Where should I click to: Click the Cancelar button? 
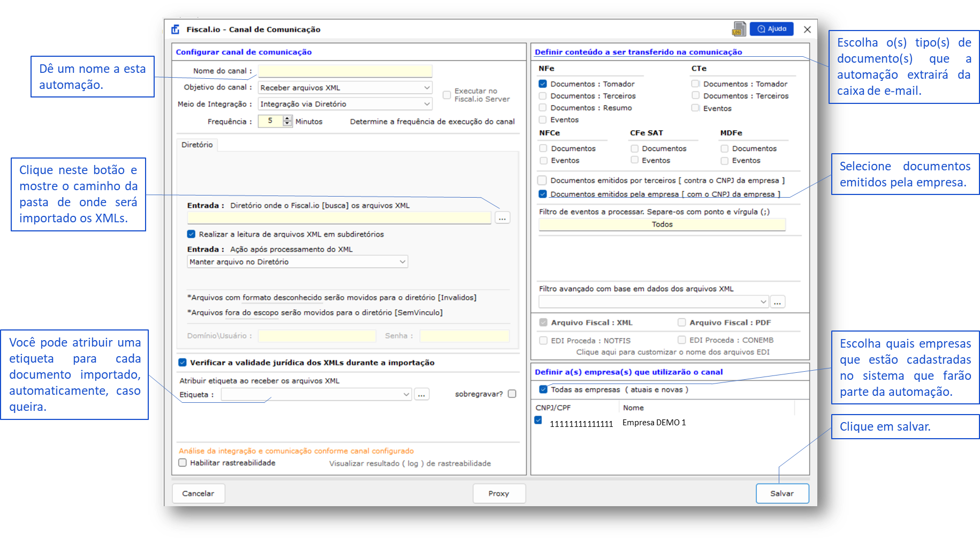(x=198, y=493)
